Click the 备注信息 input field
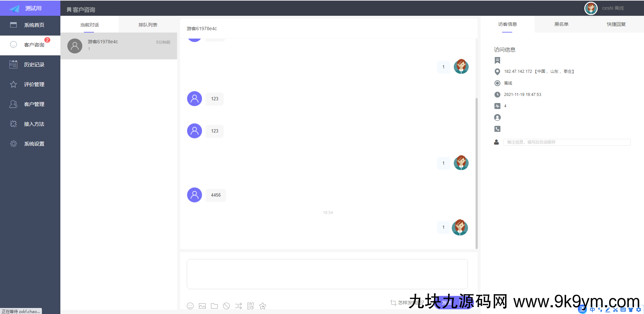This screenshot has height=314, width=644. (567, 142)
